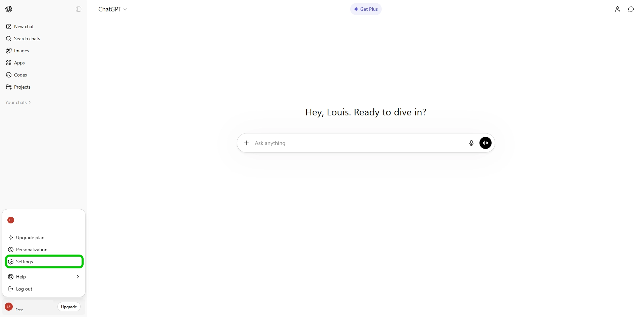Open the ChatGPT model dropdown
This screenshot has width=644, height=317.
coord(112,9)
